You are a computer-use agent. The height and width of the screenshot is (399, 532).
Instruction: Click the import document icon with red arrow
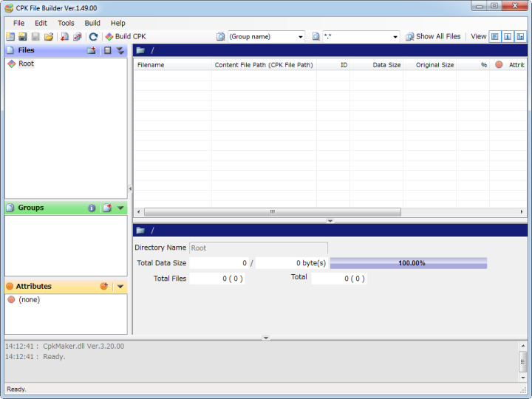(64, 37)
